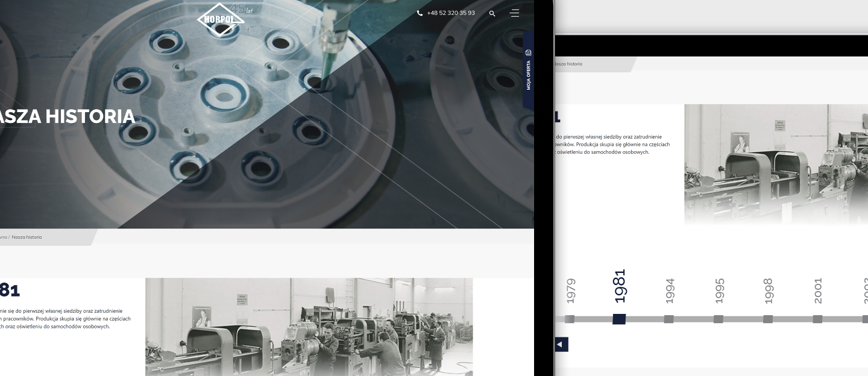Viewport: 868px width, 376px height.
Task: Click the active 1981 square timeline marker
Action: [619, 319]
